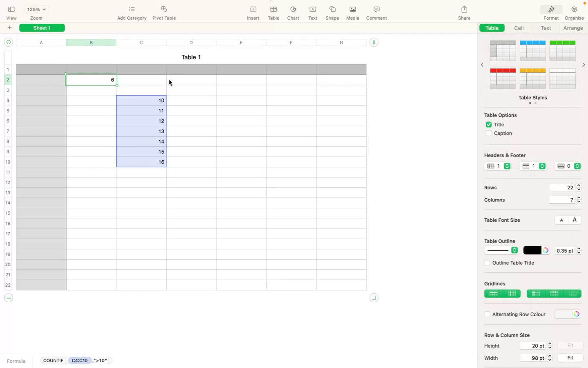Open the Media toolbar icon
This screenshot has height=368, width=588.
coord(353,9)
